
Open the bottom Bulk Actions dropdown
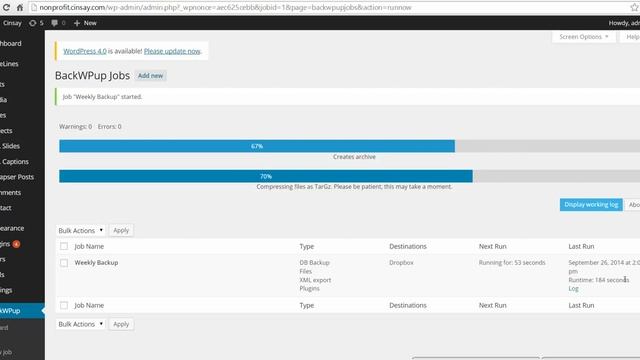click(x=81, y=324)
